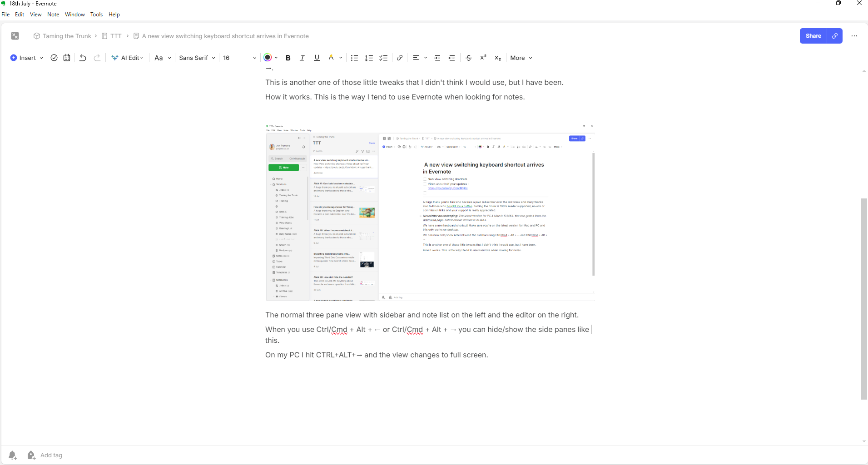The height and width of the screenshot is (465, 868).
Task: Undo the last edit
Action: (83, 58)
